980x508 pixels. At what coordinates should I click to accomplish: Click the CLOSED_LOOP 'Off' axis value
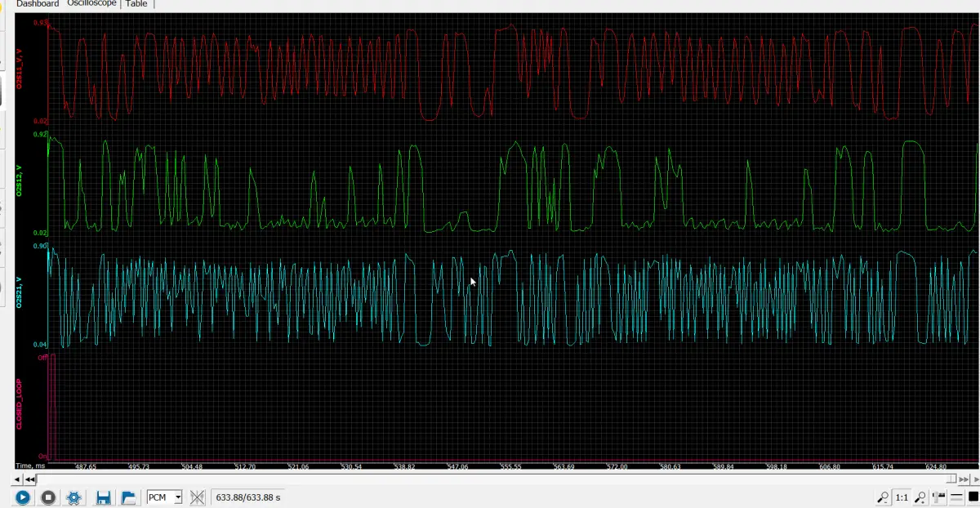[42, 358]
